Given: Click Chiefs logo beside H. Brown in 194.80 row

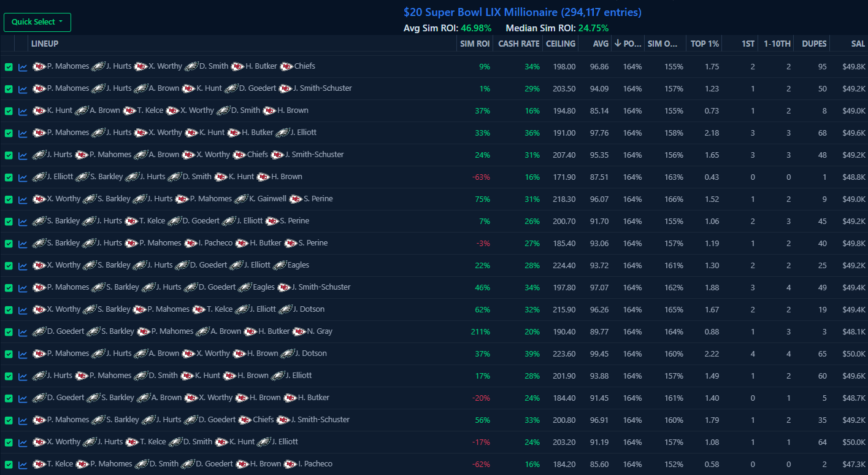Looking at the screenshot, I should [x=269, y=110].
